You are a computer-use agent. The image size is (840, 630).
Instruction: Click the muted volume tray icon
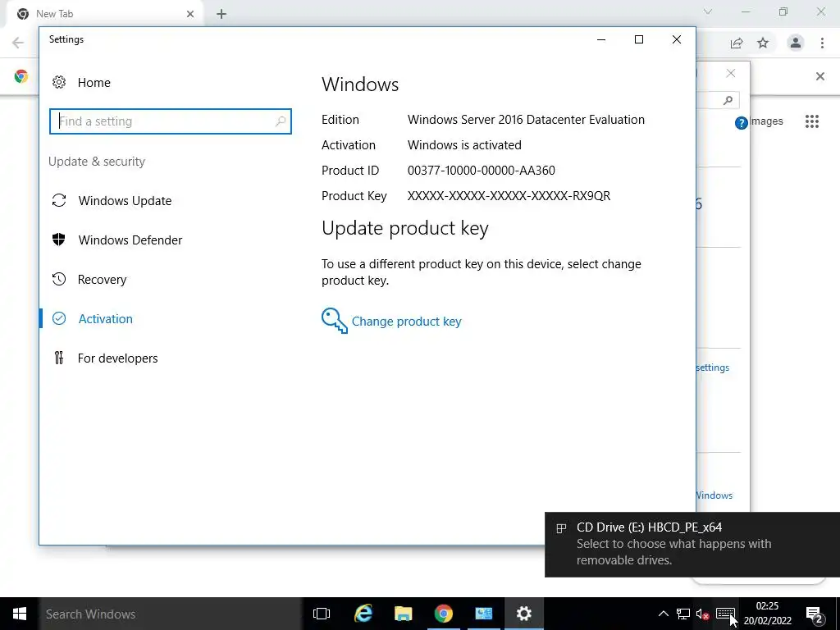(x=702, y=614)
